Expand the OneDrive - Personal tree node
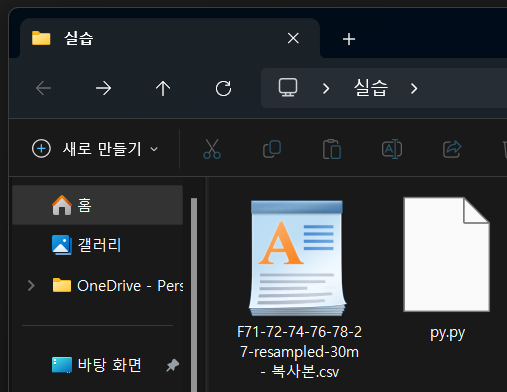 31,286
